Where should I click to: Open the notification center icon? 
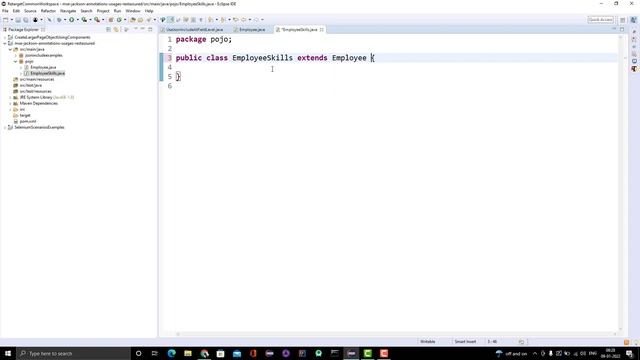click(629, 353)
